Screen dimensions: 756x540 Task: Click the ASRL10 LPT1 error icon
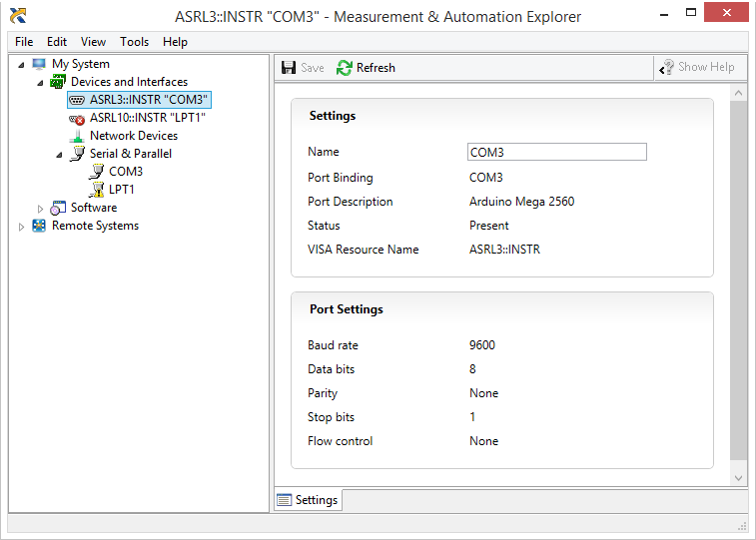click(x=77, y=119)
